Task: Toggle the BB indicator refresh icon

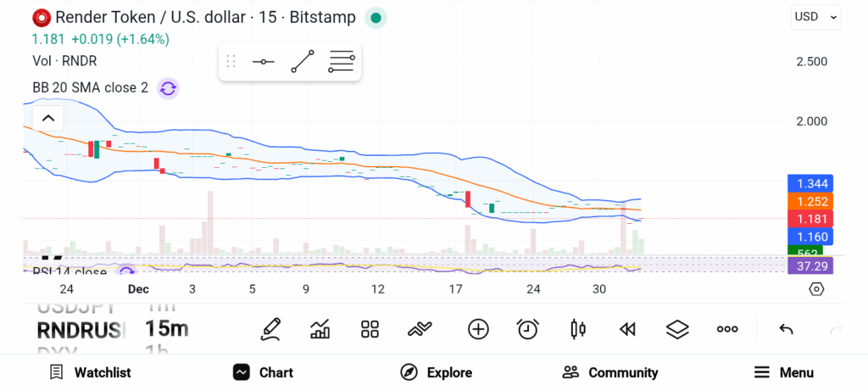Action: coord(168,87)
